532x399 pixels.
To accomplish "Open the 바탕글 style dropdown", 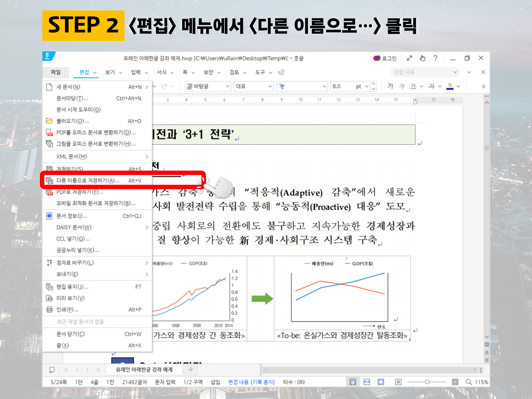I will pyautogui.click(x=227, y=86).
